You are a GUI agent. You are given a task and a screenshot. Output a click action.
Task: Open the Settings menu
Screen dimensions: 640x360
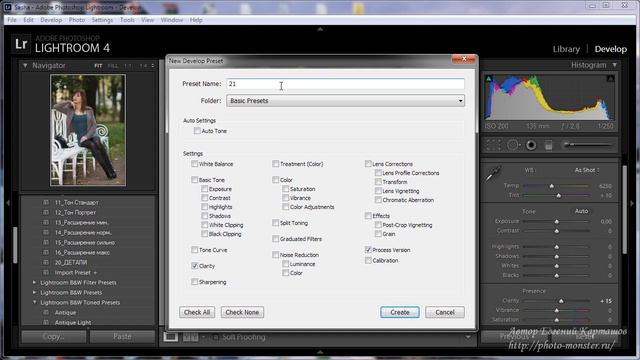coord(102,20)
